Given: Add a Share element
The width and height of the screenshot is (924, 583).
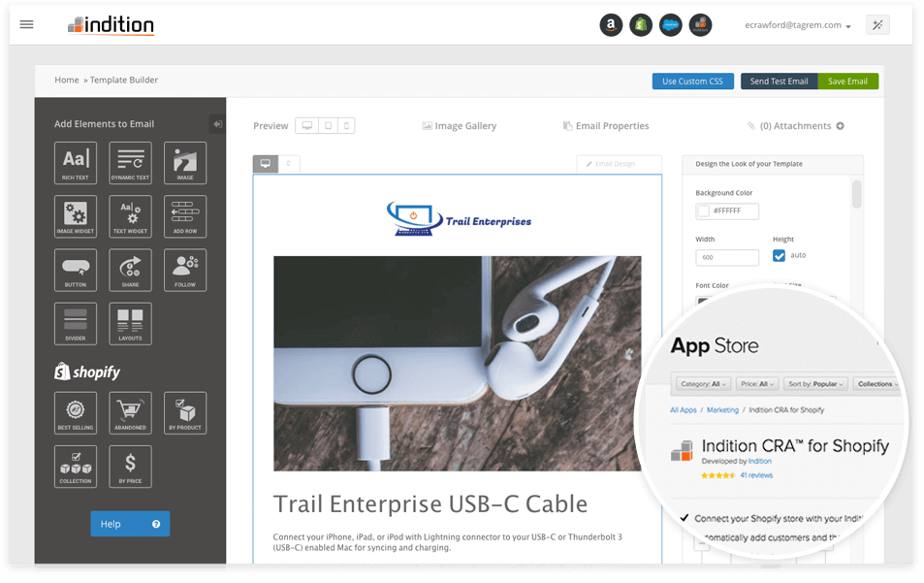Looking at the screenshot, I should (x=130, y=270).
